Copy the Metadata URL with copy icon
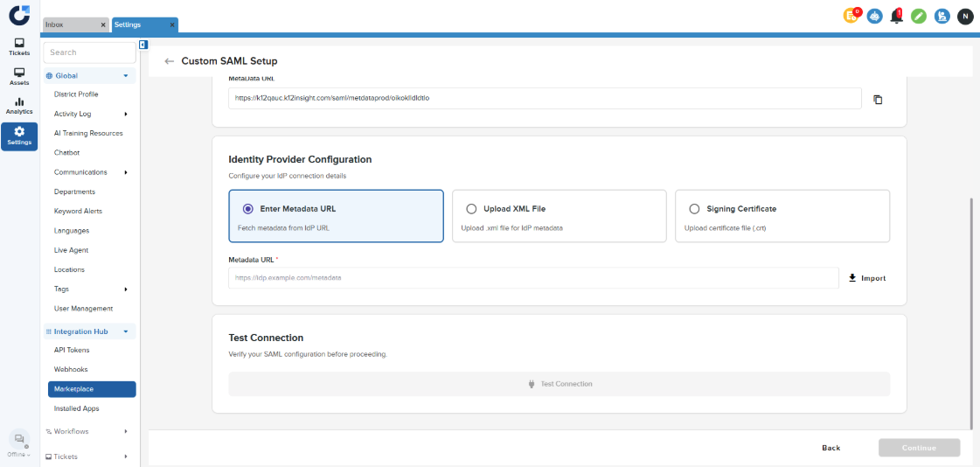The width and height of the screenshot is (980, 467). [878, 99]
